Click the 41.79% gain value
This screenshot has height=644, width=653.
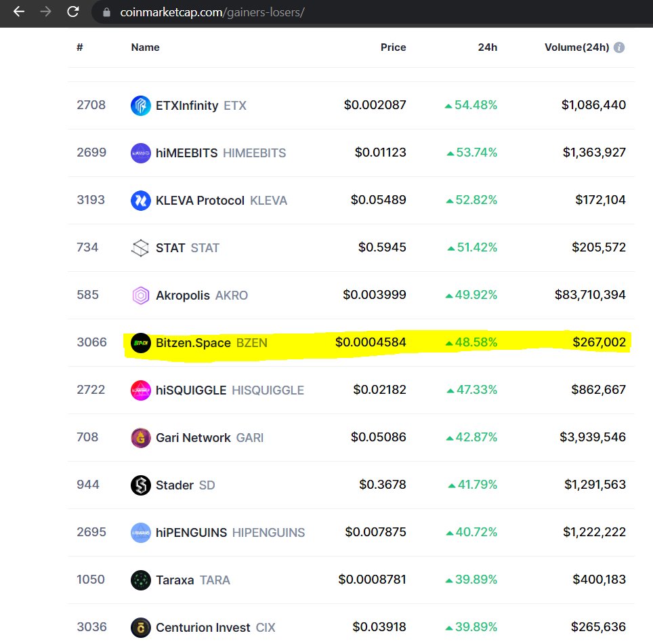pos(472,485)
